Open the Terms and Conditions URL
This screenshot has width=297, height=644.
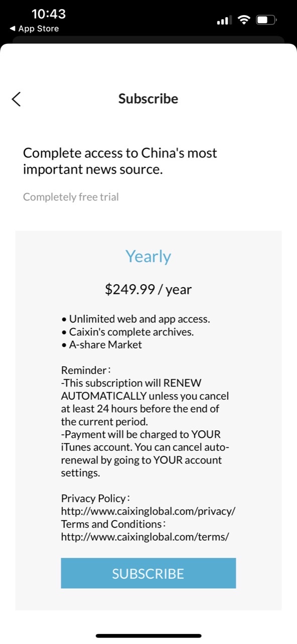point(145,537)
